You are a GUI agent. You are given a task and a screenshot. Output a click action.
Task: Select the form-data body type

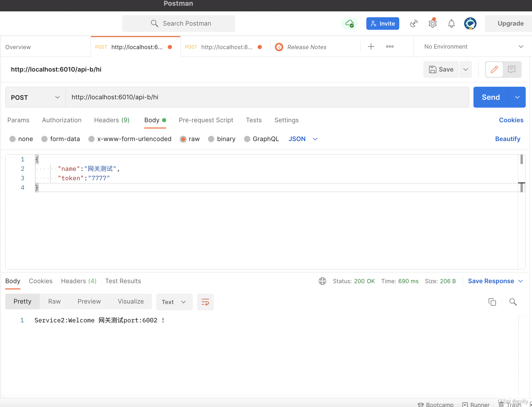click(x=45, y=139)
